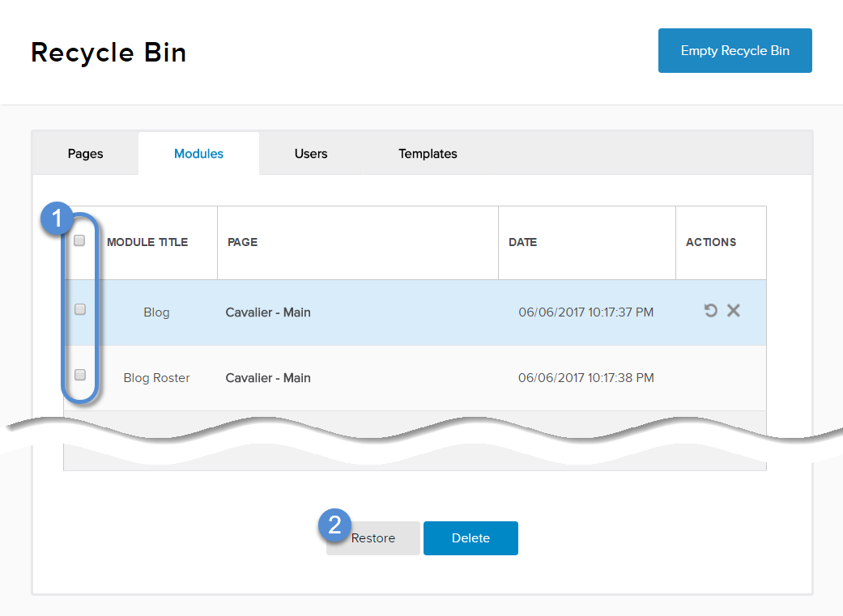This screenshot has width=843, height=616.
Task: Select the Blog module title cell
Action: click(x=156, y=312)
